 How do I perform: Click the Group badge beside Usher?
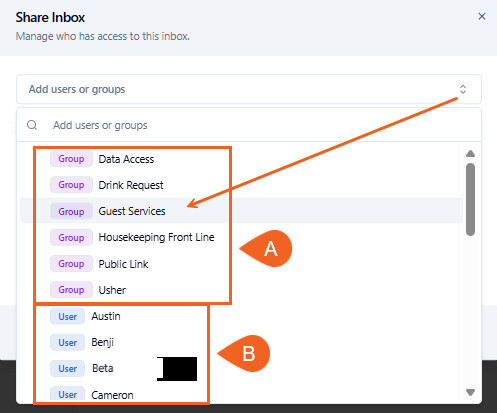point(71,290)
